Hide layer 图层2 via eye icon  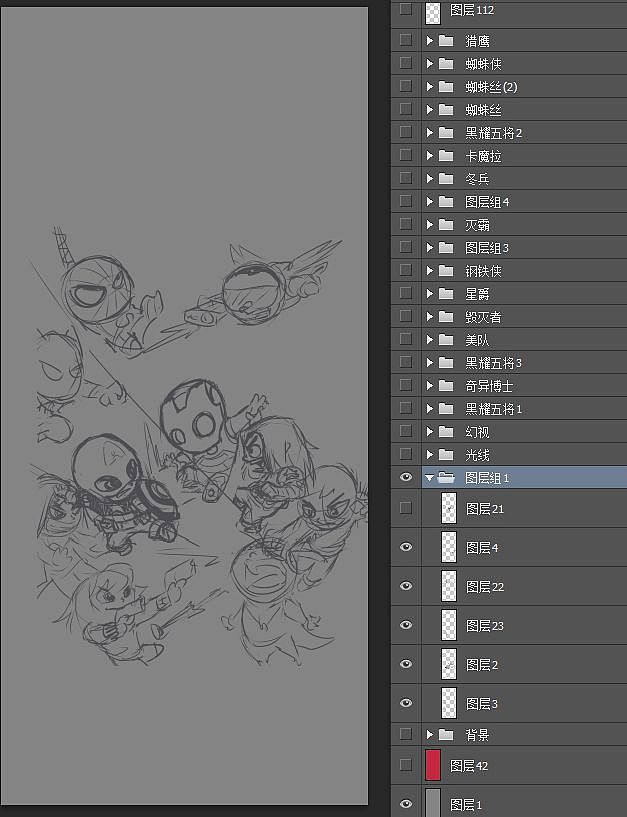click(405, 664)
